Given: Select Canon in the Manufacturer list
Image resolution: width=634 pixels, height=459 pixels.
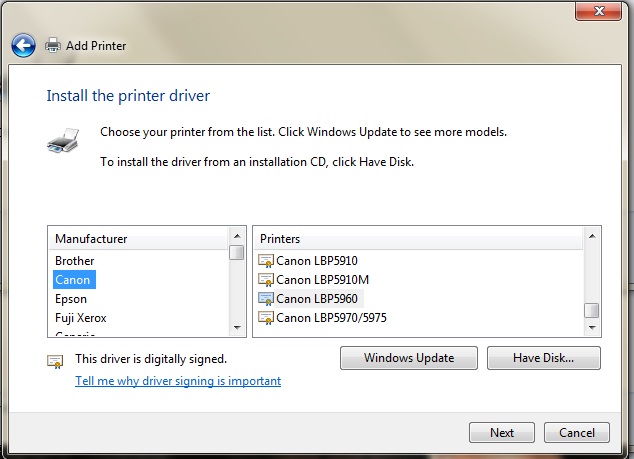Looking at the screenshot, I should coord(74,280).
